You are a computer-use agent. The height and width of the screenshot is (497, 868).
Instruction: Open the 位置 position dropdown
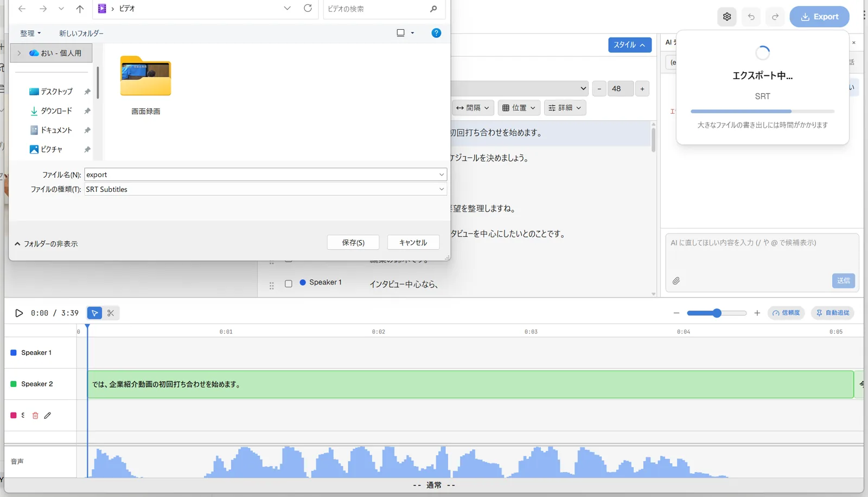(519, 108)
